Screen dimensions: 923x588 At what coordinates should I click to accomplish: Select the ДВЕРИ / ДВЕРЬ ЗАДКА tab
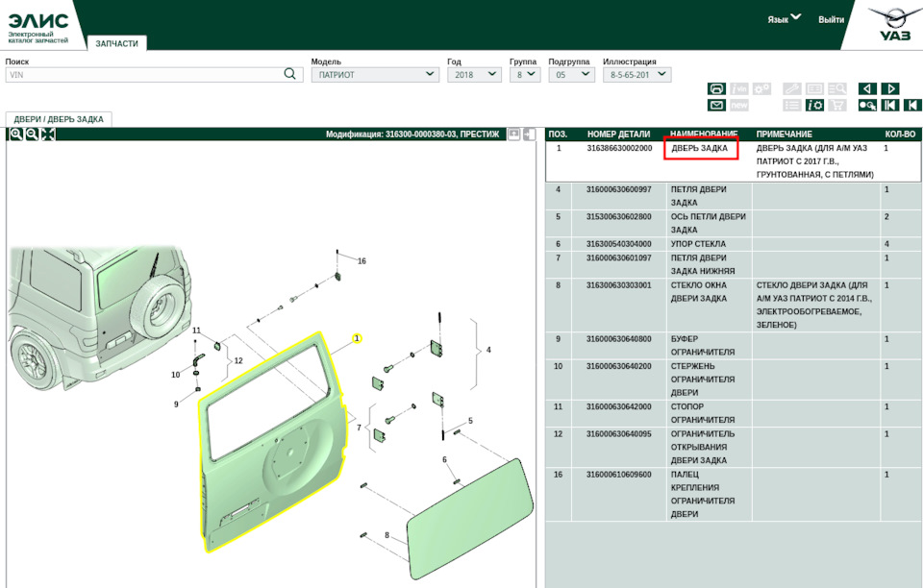pyautogui.click(x=59, y=119)
